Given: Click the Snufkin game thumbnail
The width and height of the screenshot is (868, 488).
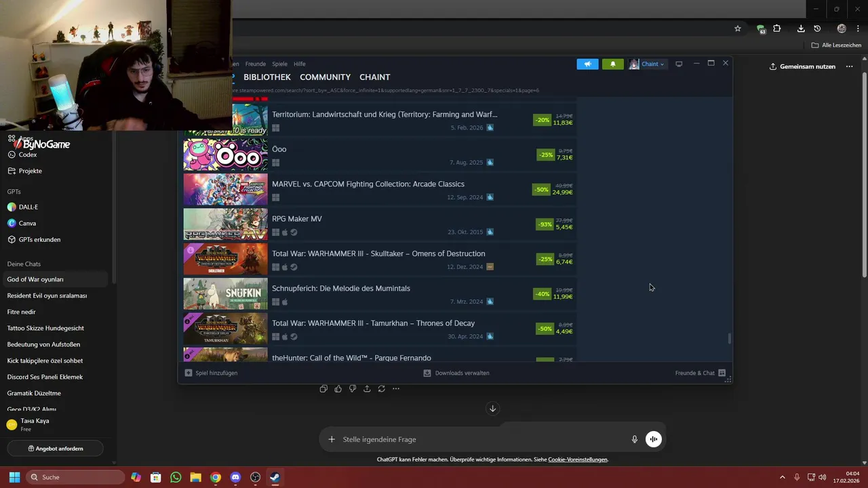Looking at the screenshot, I should click(x=225, y=294).
